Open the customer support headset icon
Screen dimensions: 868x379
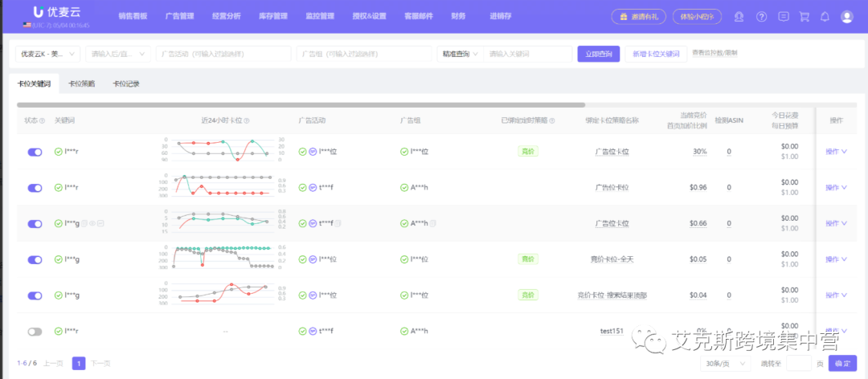[x=739, y=17]
